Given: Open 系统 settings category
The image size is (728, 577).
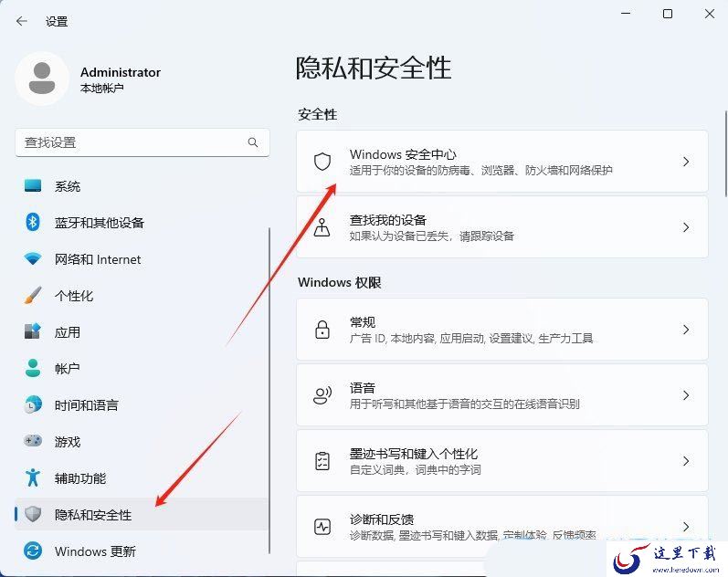Looking at the screenshot, I should pyautogui.click(x=142, y=186).
